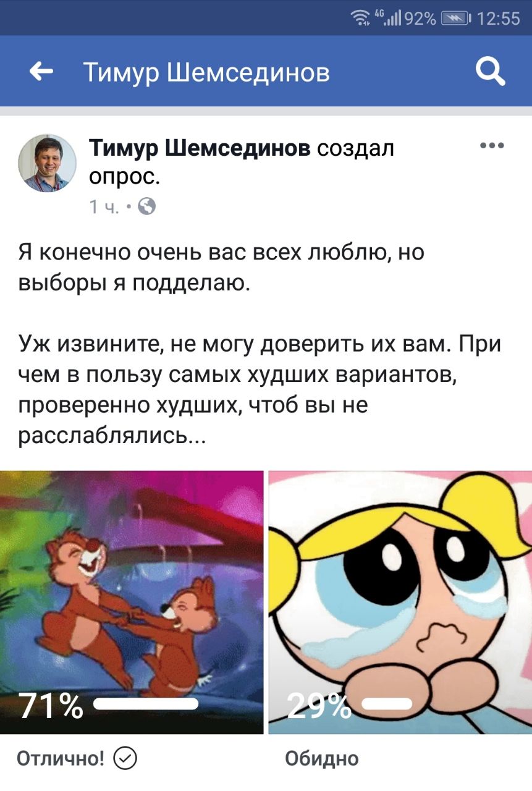Screen dimensions: 532x791
Task: Open Тимур Шемсединов's profile picture
Action: (x=48, y=163)
